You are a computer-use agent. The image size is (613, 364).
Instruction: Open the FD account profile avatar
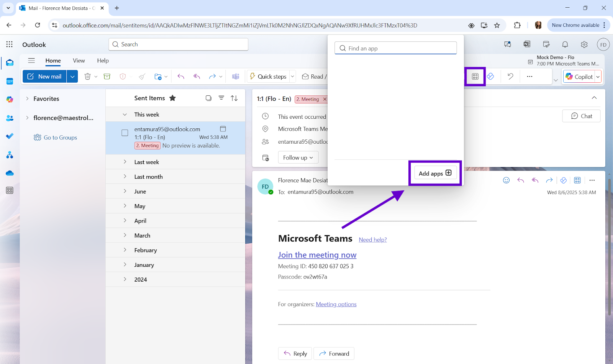pyautogui.click(x=603, y=44)
